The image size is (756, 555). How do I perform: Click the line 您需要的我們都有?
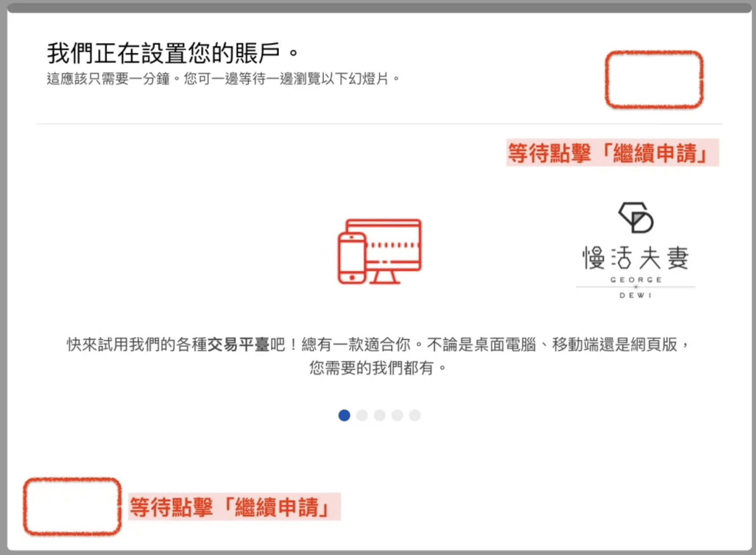[x=378, y=368]
